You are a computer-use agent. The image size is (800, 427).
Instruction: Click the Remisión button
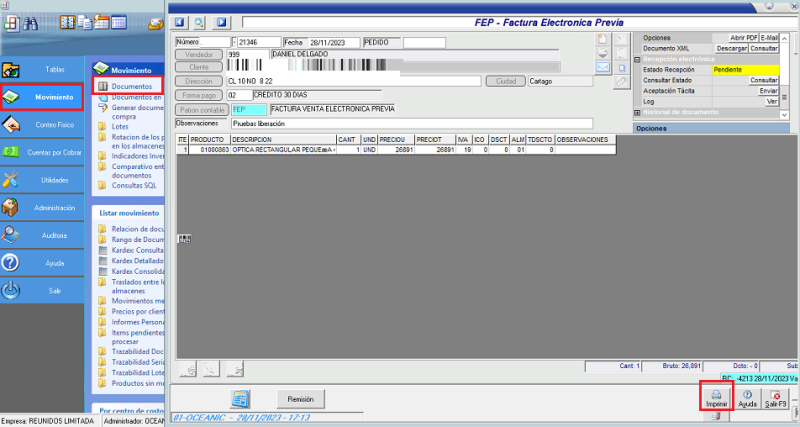click(301, 398)
